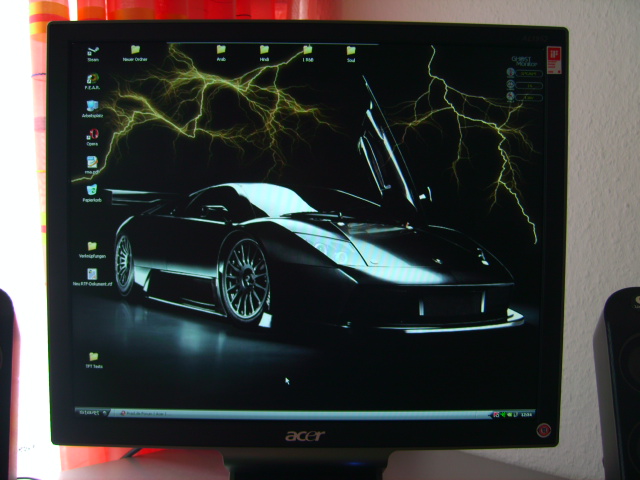Open the Hindi folder on desktop
The width and height of the screenshot is (640, 480).
[265, 50]
